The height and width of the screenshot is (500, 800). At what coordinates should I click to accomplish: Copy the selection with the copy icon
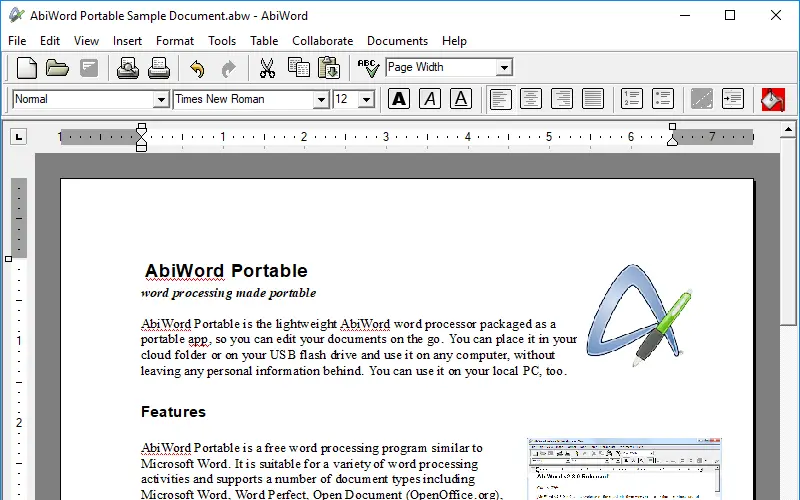(x=298, y=68)
